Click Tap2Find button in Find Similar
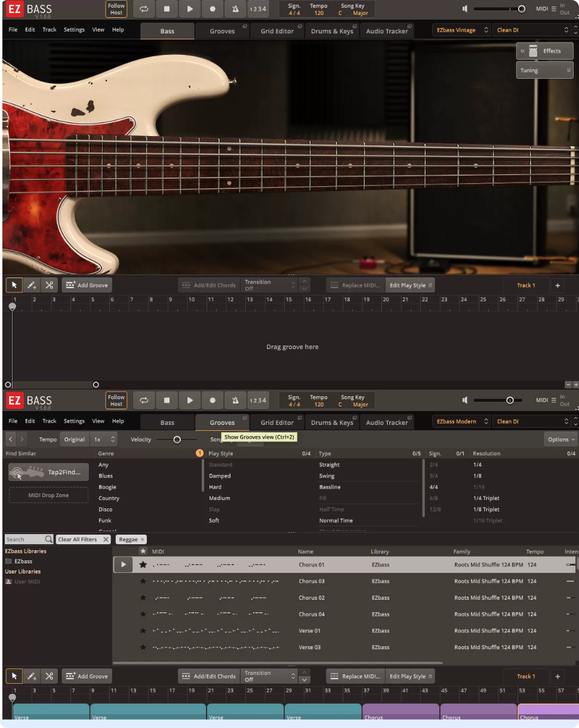Image resolution: width=579 pixels, height=728 pixels. (48, 472)
